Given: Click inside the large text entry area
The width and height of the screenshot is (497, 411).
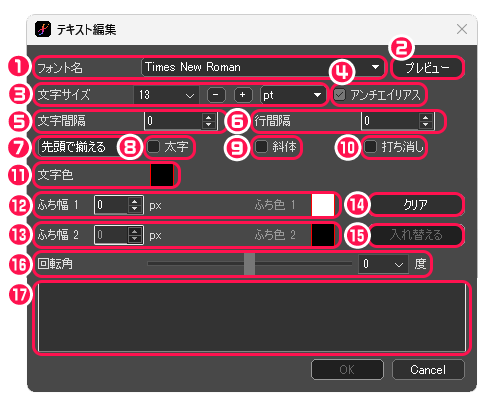Looking at the screenshot, I should pos(252,318).
